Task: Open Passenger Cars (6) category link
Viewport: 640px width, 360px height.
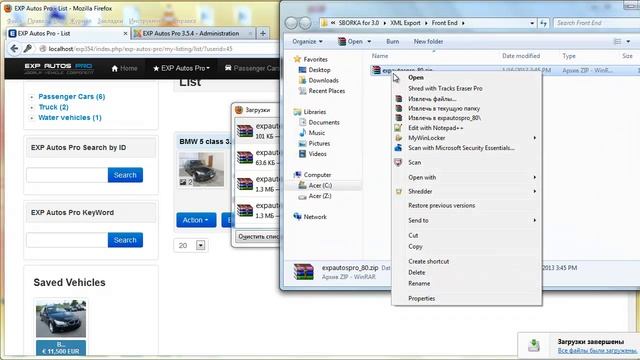Action: (x=71, y=97)
